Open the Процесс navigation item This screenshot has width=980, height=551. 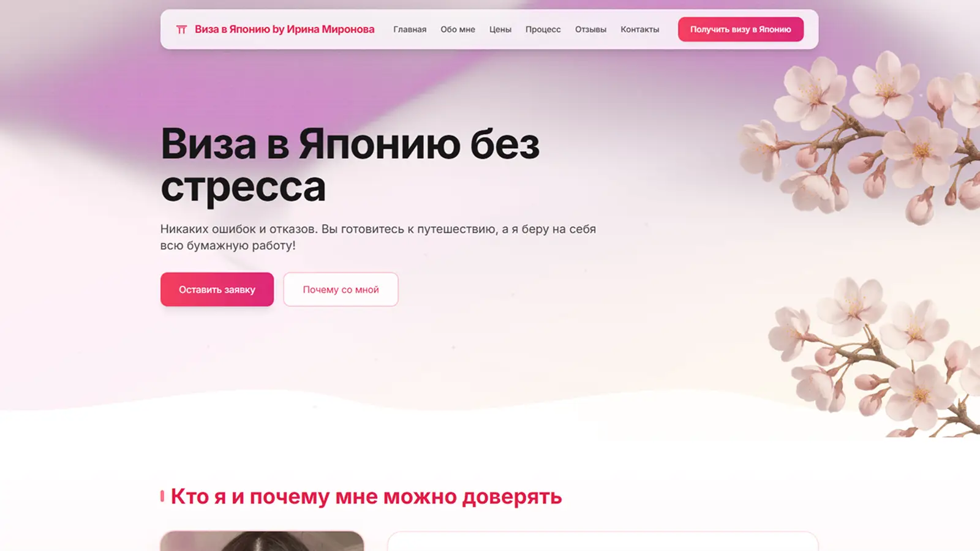click(x=543, y=29)
